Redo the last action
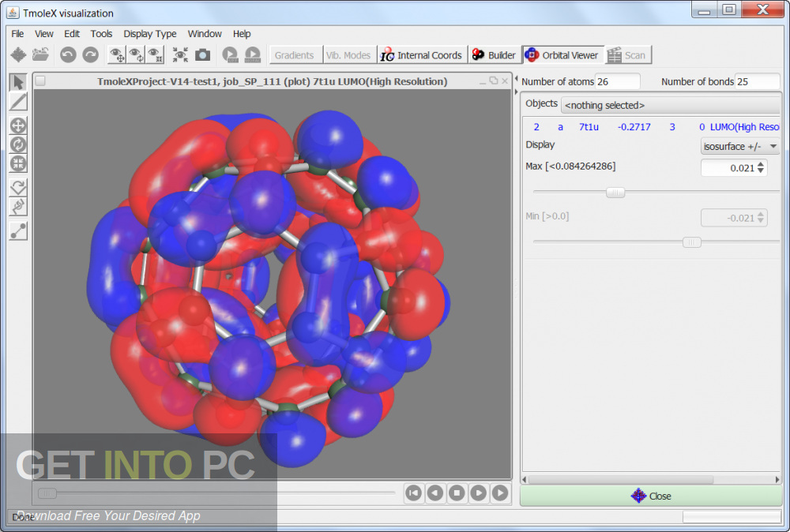This screenshot has height=532, width=790. (91, 54)
